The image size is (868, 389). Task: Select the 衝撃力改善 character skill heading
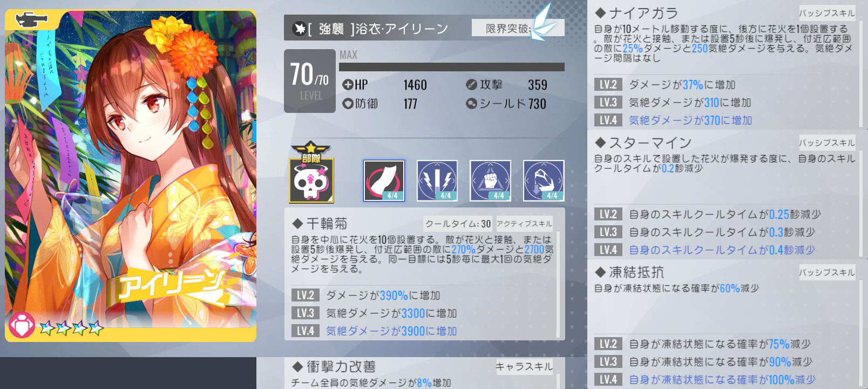click(334, 367)
